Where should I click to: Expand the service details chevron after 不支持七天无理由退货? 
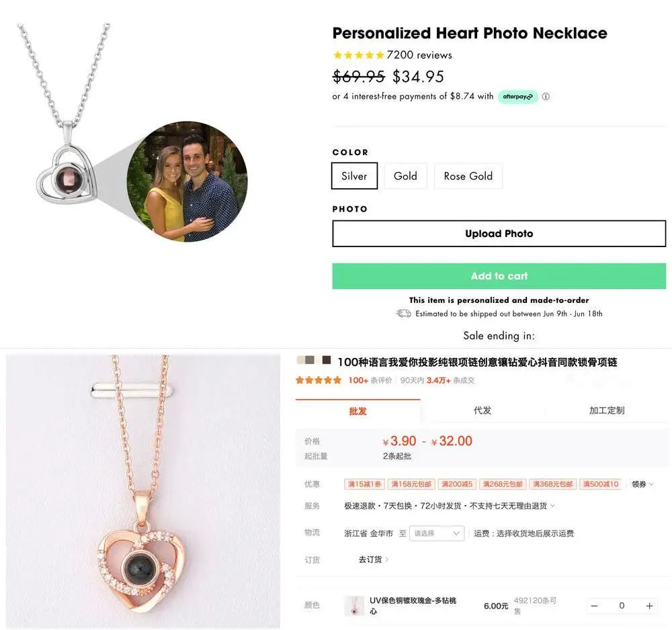[x=552, y=506]
